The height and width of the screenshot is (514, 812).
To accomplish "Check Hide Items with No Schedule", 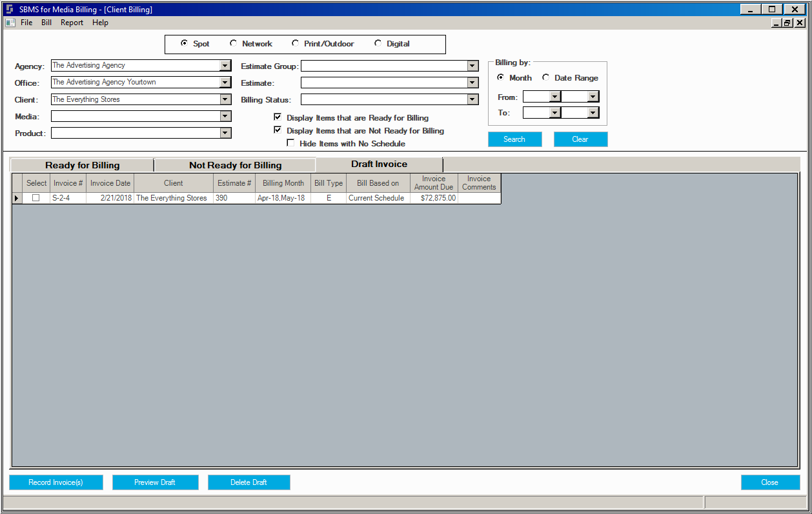I will tap(290, 143).
